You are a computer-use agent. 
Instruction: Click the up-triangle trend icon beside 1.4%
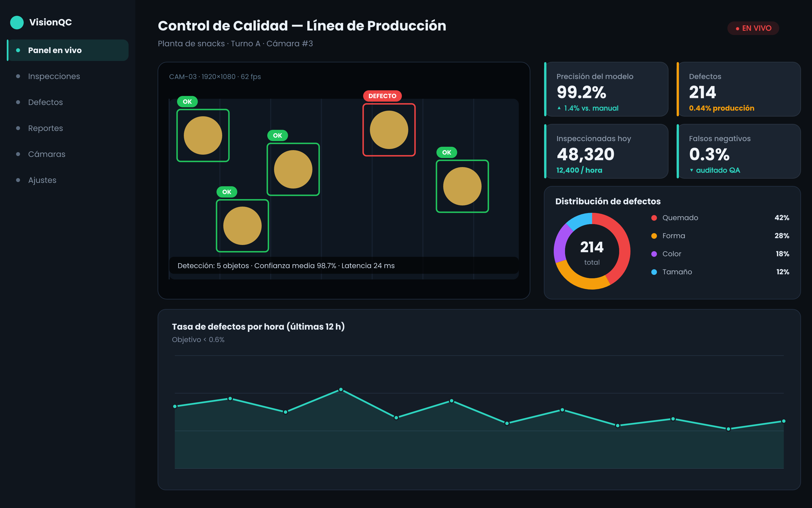pos(559,108)
